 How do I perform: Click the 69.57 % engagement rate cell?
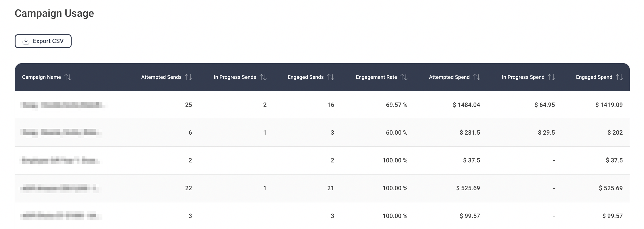396,105
